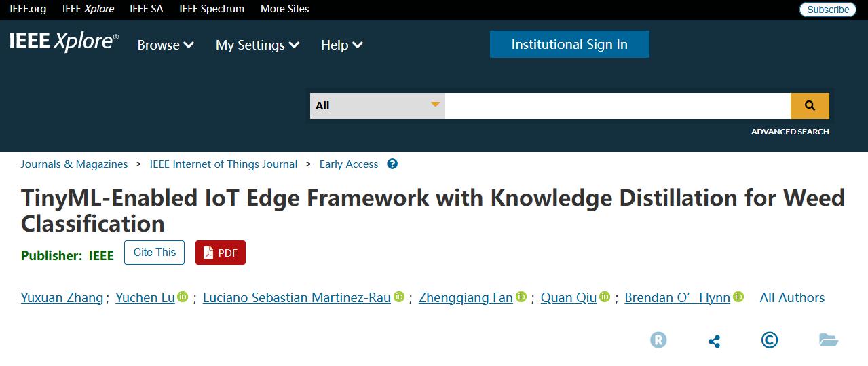Click the rights and permissions R icon

658,340
